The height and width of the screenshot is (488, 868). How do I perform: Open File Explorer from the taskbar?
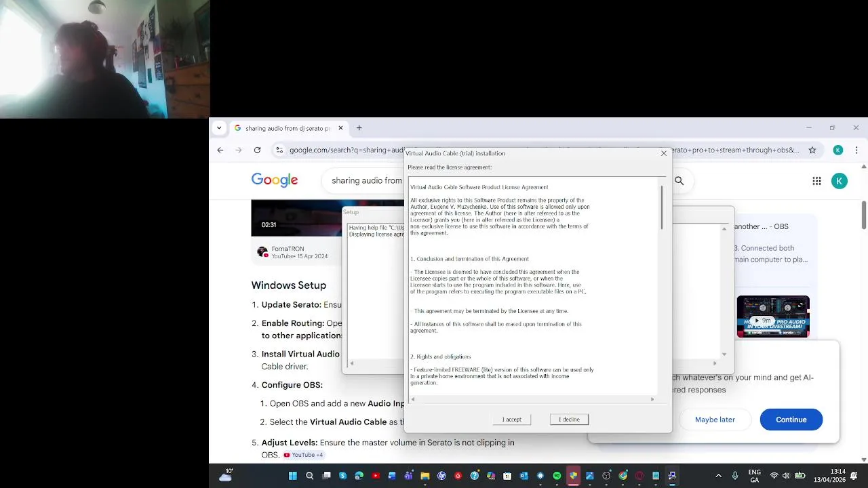coord(425,476)
